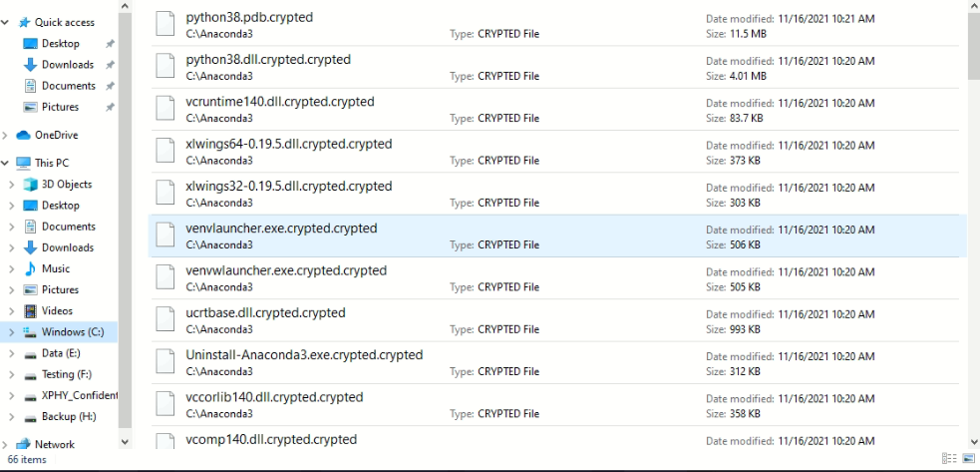The height and width of the screenshot is (472, 980).
Task: Select Backup (H:) drive in navigation pane
Action: pyautogui.click(x=68, y=416)
